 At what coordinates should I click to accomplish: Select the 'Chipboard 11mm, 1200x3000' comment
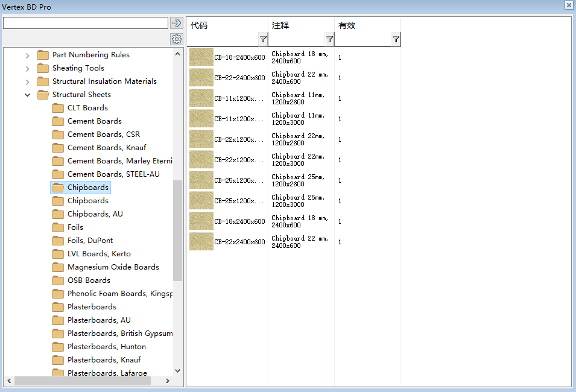(x=298, y=119)
